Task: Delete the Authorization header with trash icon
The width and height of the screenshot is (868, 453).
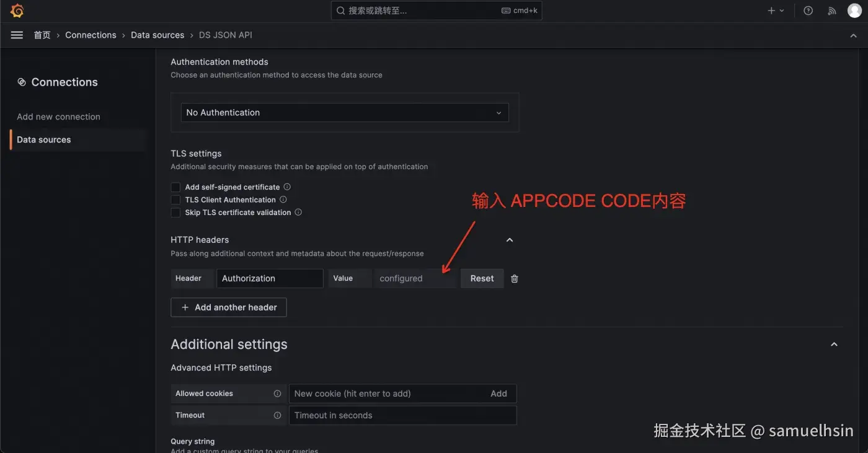Action: [515, 279]
